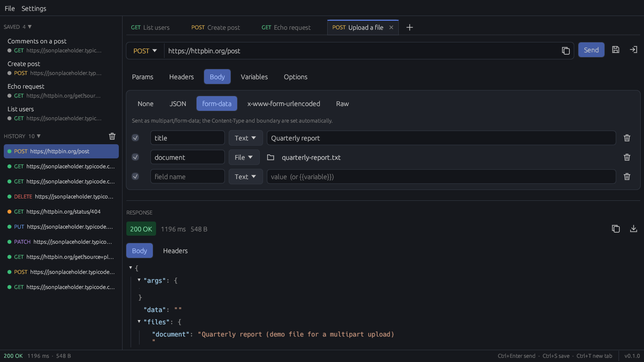Click the Send button
644x362 pixels.
click(591, 50)
